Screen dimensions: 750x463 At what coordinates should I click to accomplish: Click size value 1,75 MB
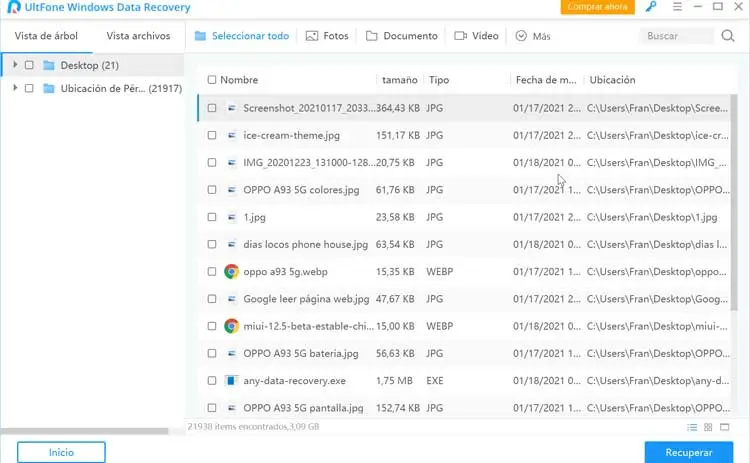pos(394,381)
